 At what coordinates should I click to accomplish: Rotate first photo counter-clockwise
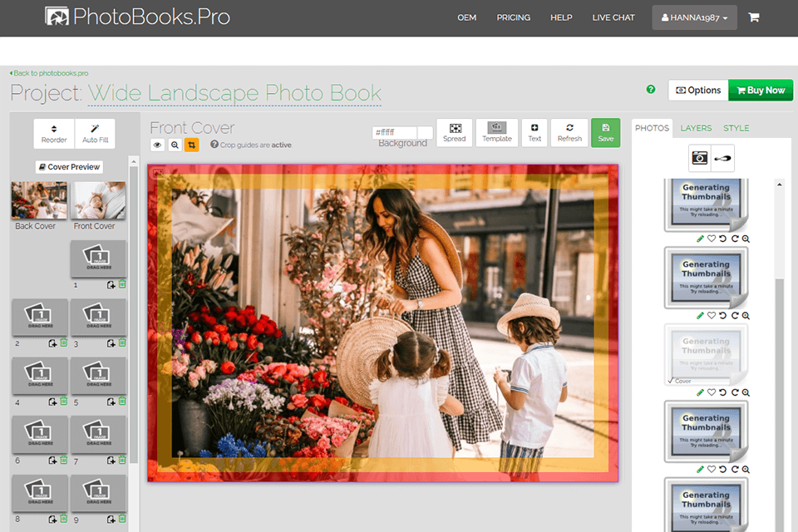click(x=722, y=239)
